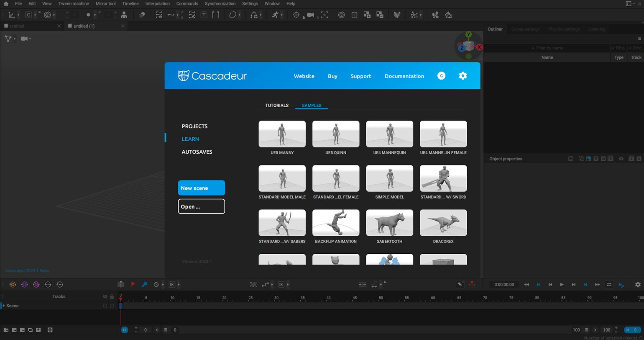Screen dimensions: 644x340
Task: Select PROJECTS in welcome sidebar
Action: [194, 126]
